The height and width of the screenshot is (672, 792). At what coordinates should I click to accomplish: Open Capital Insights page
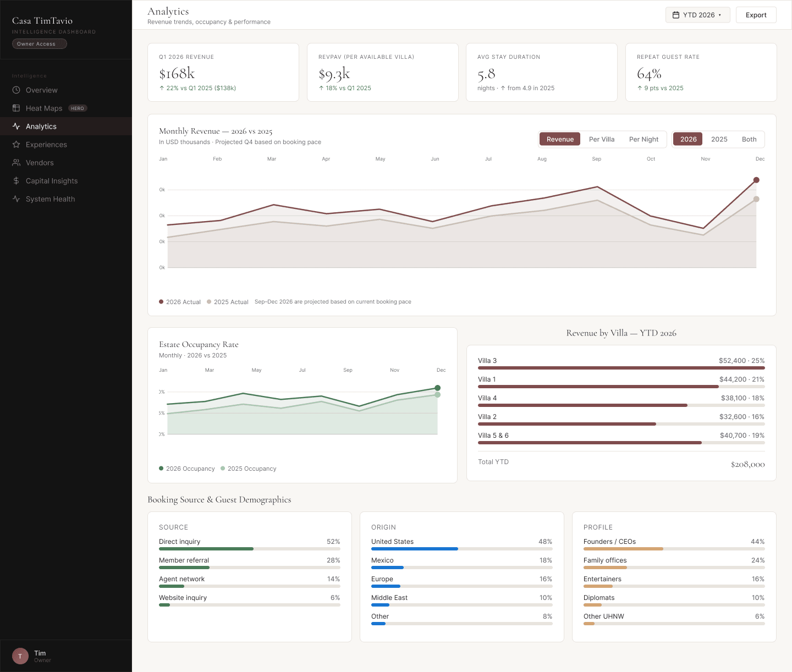[x=66, y=181]
